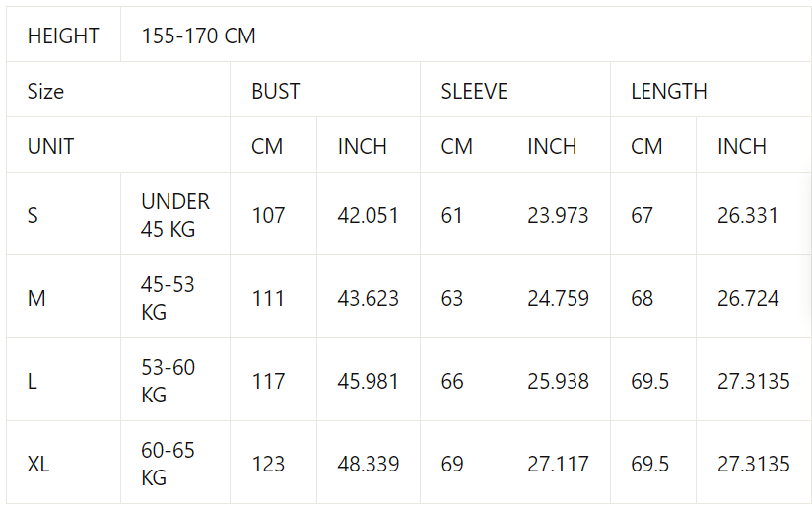Select the 26.724 length inch value
The width and height of the screenshot is (812, 507).
pyautogui.click(x=748, y=298)
